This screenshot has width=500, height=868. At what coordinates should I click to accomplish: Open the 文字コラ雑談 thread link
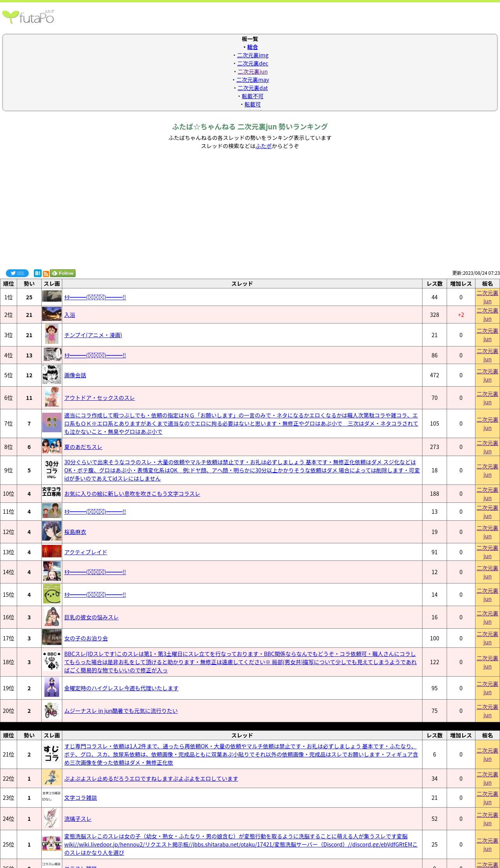[x=81, y=798]
